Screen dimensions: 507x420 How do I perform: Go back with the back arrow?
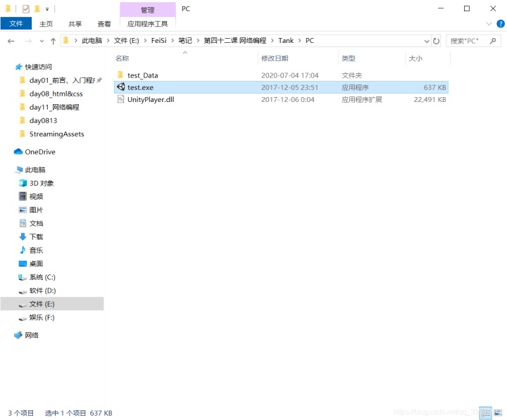coord(11,41)
